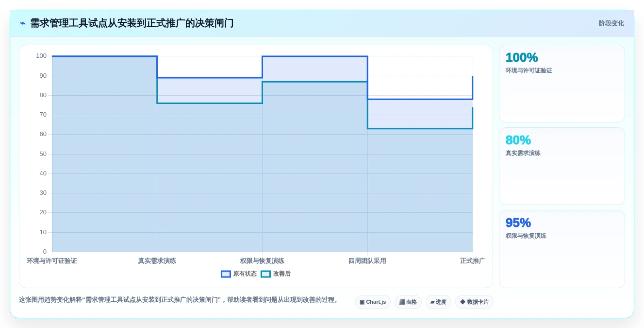Open the 100% 环境与许可证验证 card
644x328 pixels.
coord(562,84)
